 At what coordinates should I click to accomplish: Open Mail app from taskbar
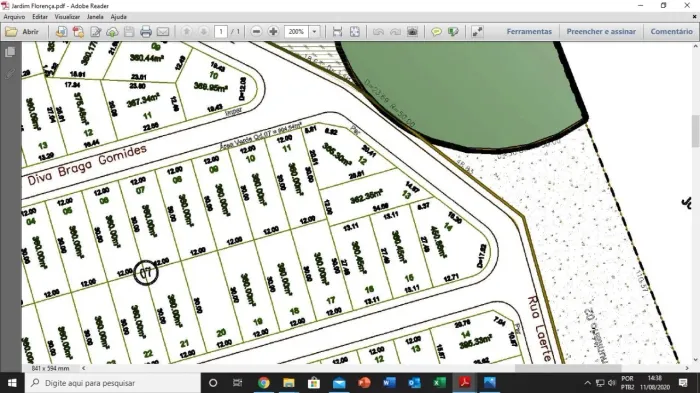tap(339, 383)
